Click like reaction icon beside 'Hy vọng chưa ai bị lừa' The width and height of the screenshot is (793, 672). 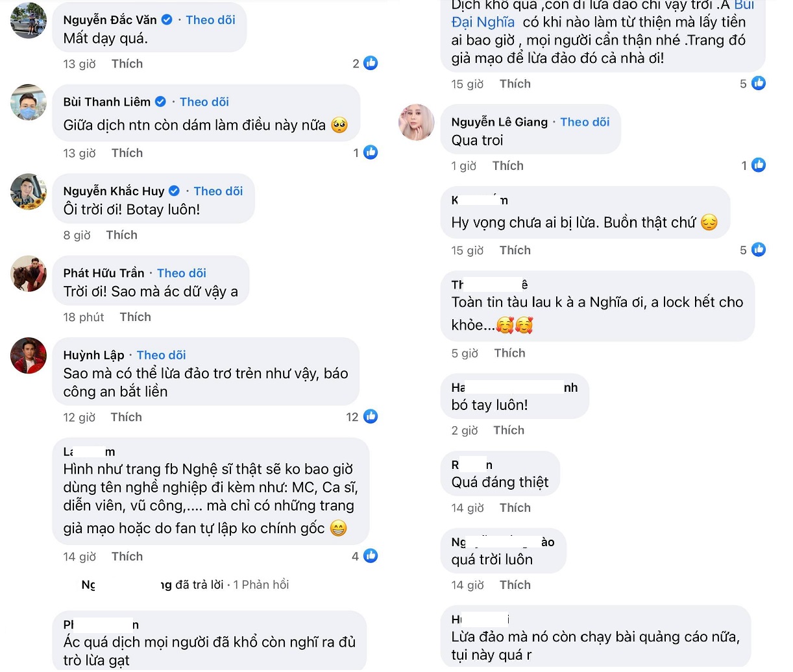click(758, 250)
